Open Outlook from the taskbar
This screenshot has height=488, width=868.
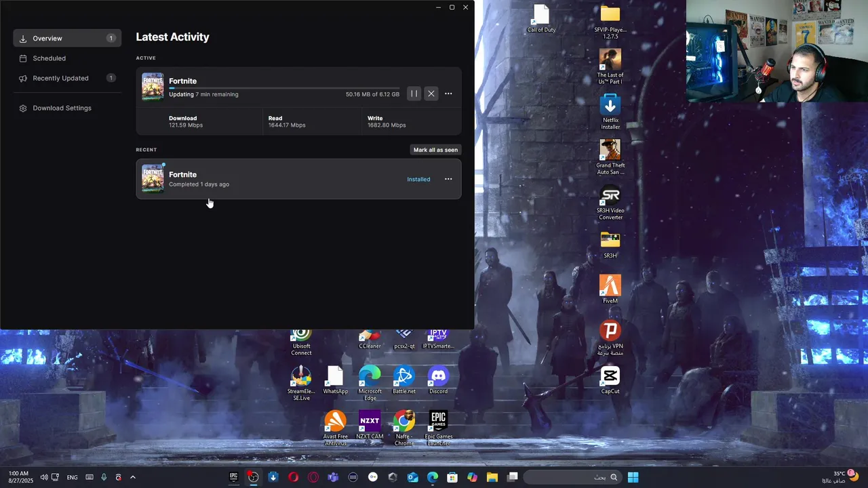(x=412, y=477)
